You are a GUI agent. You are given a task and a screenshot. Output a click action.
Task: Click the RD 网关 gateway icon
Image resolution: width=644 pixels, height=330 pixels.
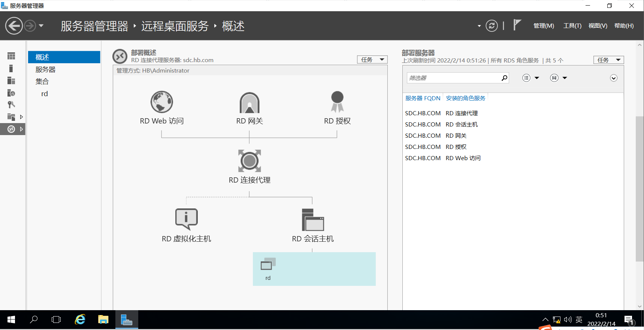(250, 102)
